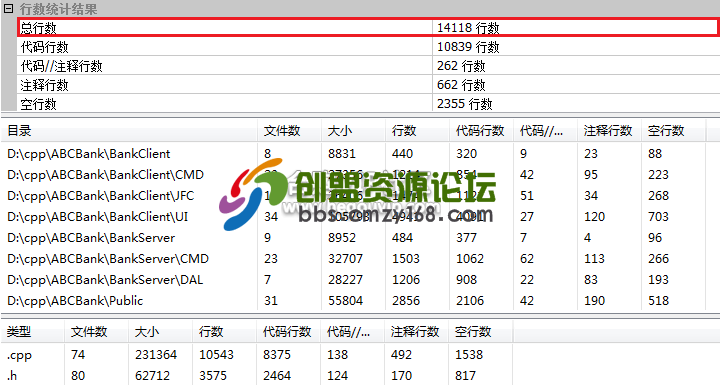
Task: Select the 代码//注释行数 property row
Action: [x=368, y=66]
